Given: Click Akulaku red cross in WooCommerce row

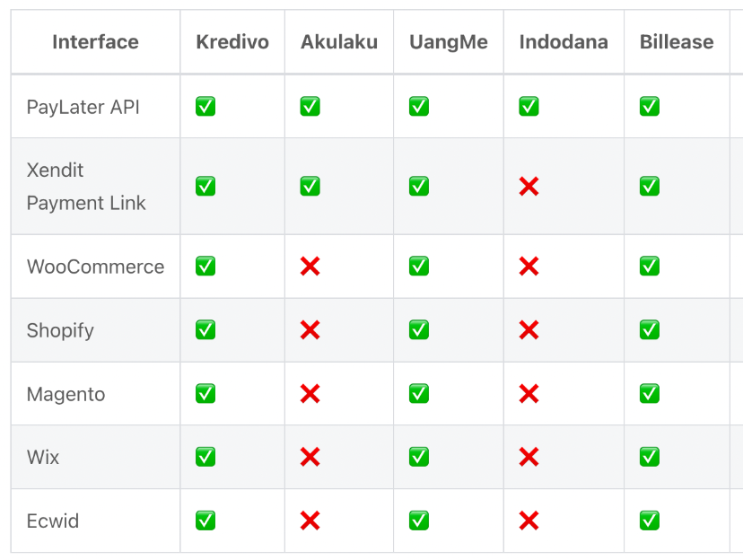Looking at the screenshot, I should [310, 266].
